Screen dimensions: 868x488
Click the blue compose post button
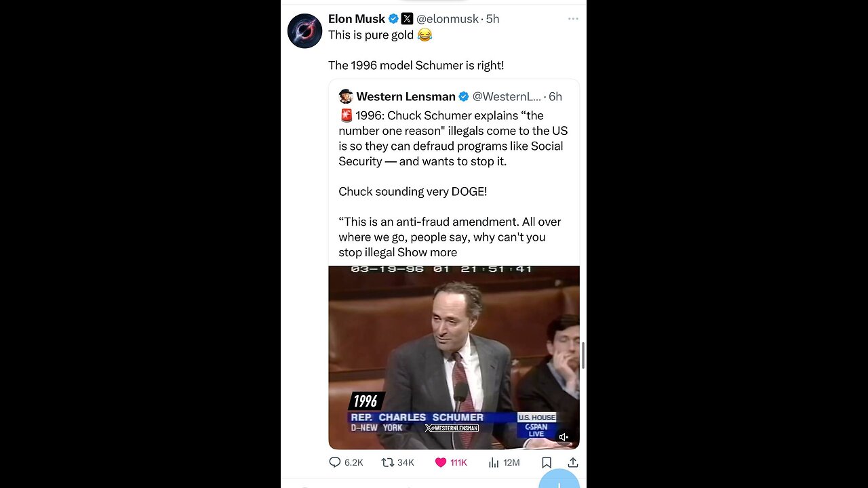pyautogui.click(x=559, y=481)
